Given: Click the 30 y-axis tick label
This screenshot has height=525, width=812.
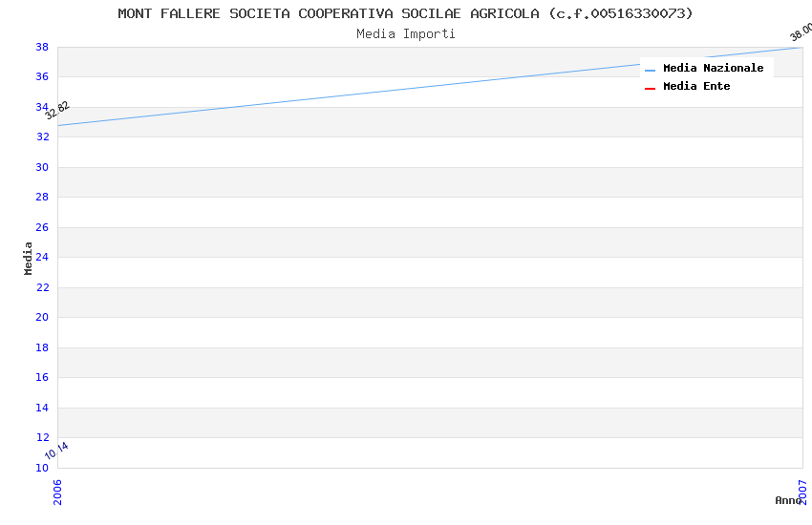Looking at the screenshot, I should coord(42,167).
